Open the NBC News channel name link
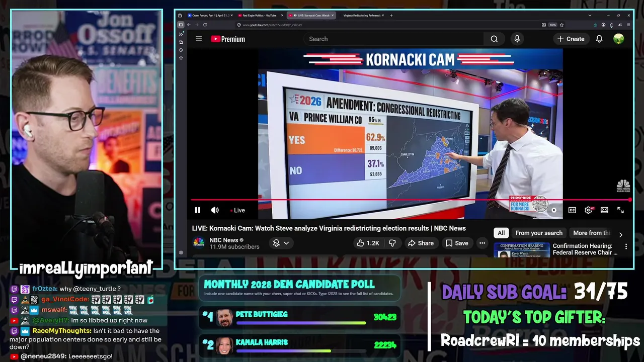This screenshot has height=362, width=644. [x=224, y=240]
